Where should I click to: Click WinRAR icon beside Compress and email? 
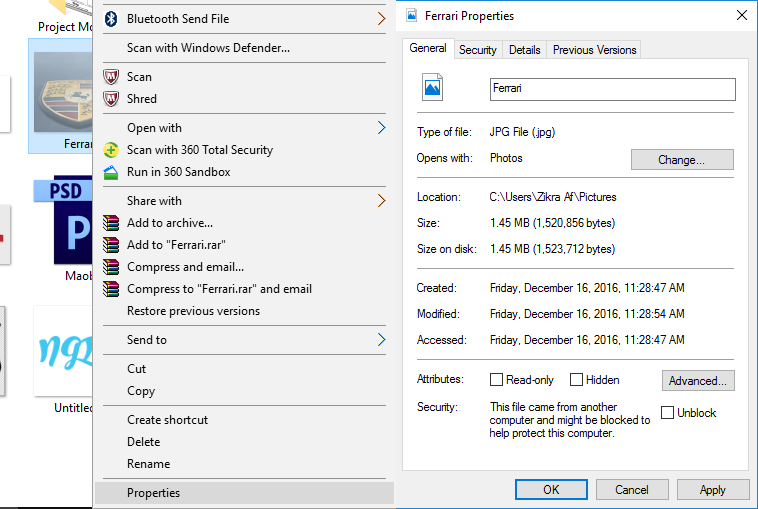[x=111, y=267]
